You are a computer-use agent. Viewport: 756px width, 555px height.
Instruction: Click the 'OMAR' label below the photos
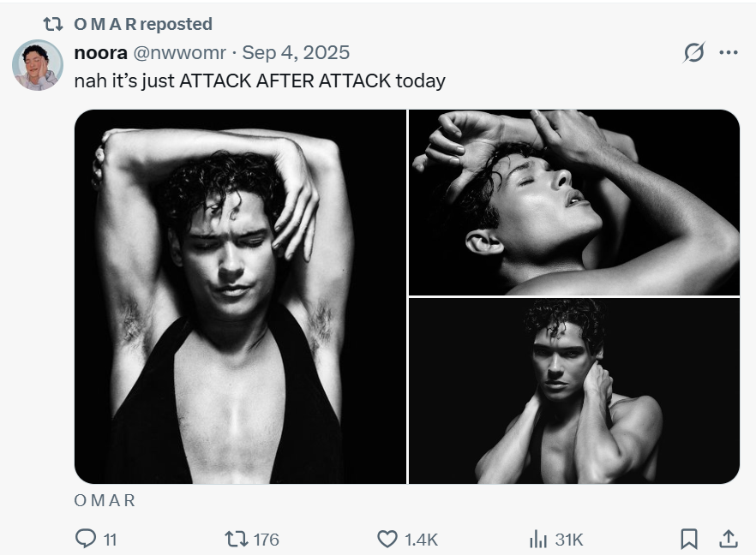pyautogui.click(x=105, y=501)
